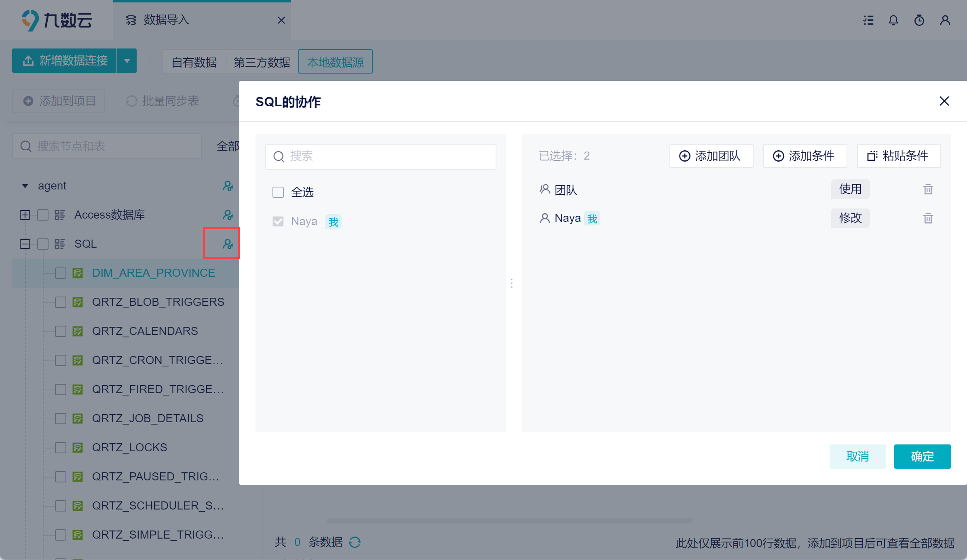Viewport: 967px width, 560px height.
Task: Delete the 团队 row with trash icon
Action: tap(928, 189)
